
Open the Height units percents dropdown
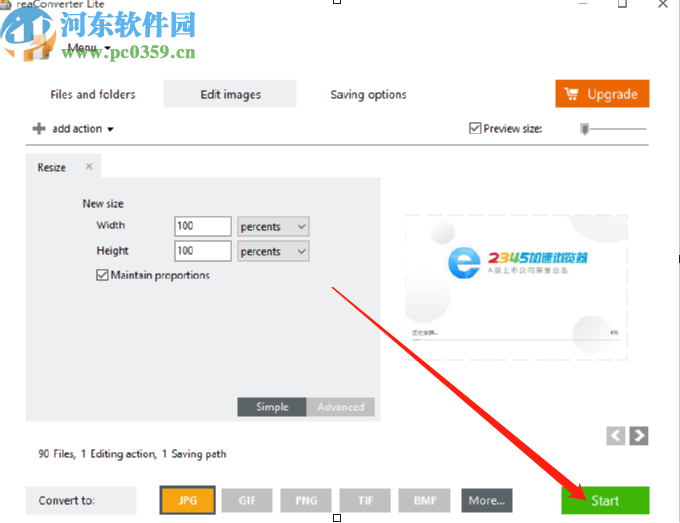click(273, 251)
